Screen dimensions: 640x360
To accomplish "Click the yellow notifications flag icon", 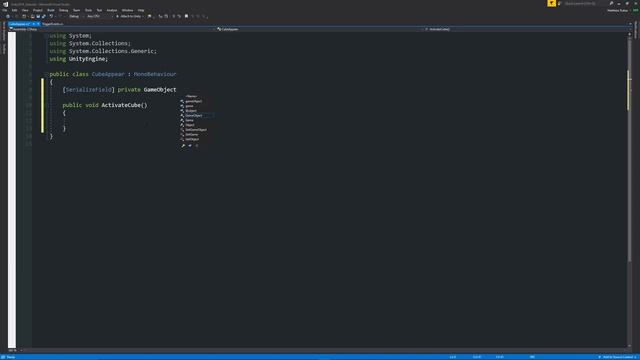I will click(x=551, y=3).
